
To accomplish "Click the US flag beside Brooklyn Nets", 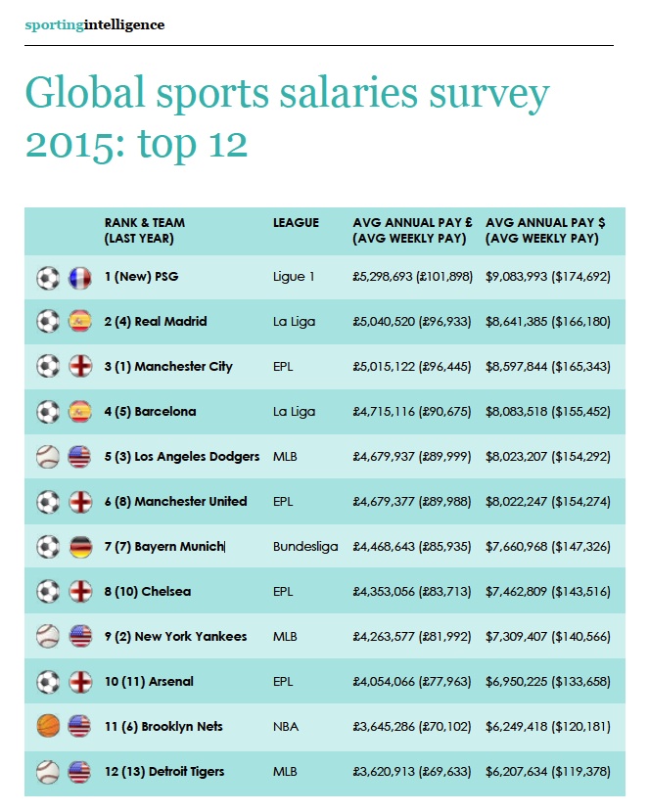I will (x=81, y=727).
